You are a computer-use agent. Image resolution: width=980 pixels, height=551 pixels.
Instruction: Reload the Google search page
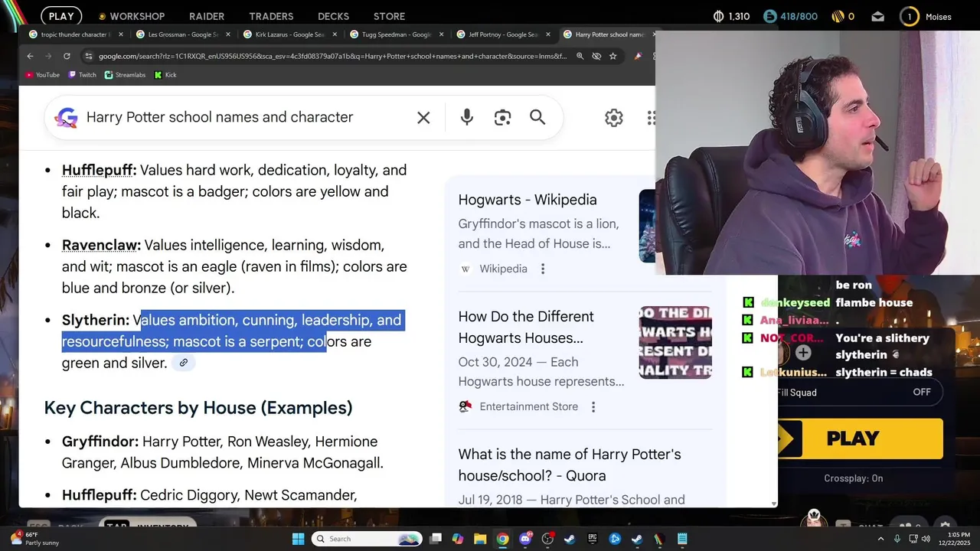(67, 56)
